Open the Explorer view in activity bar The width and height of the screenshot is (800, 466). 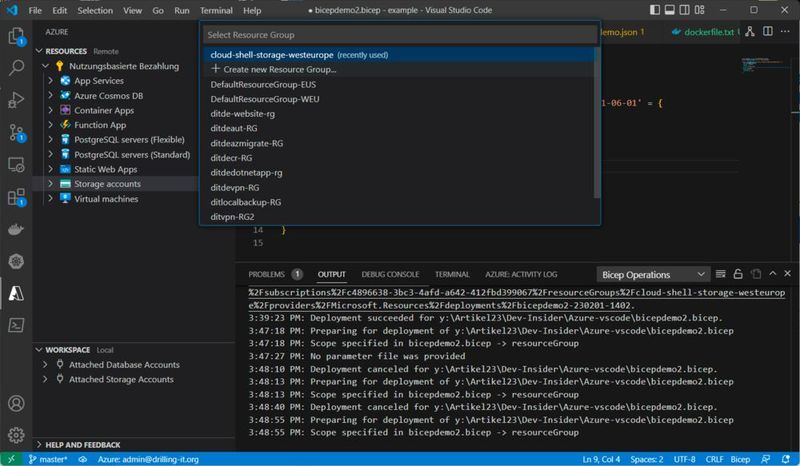(x=16, y=36)
